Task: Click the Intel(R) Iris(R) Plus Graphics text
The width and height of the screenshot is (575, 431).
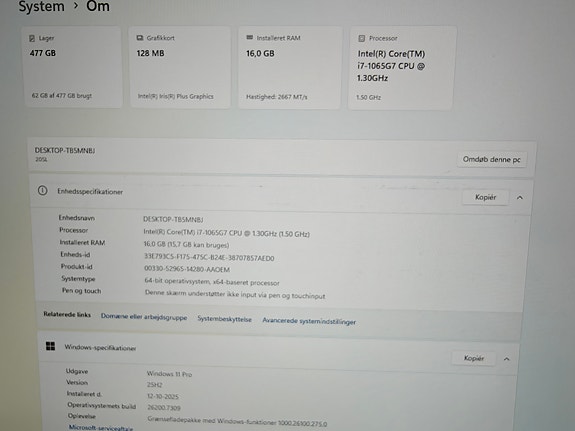Action: [x=175, y=96]
